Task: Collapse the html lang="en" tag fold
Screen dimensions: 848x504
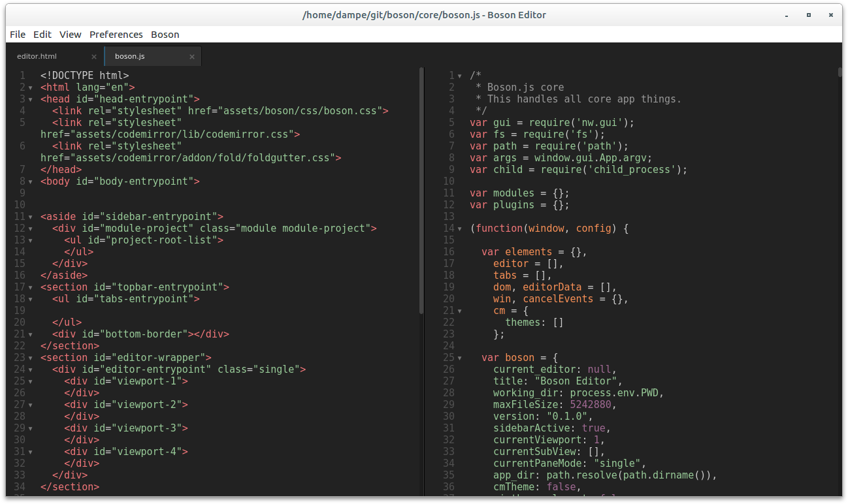Action: click(x=30, y=87)
